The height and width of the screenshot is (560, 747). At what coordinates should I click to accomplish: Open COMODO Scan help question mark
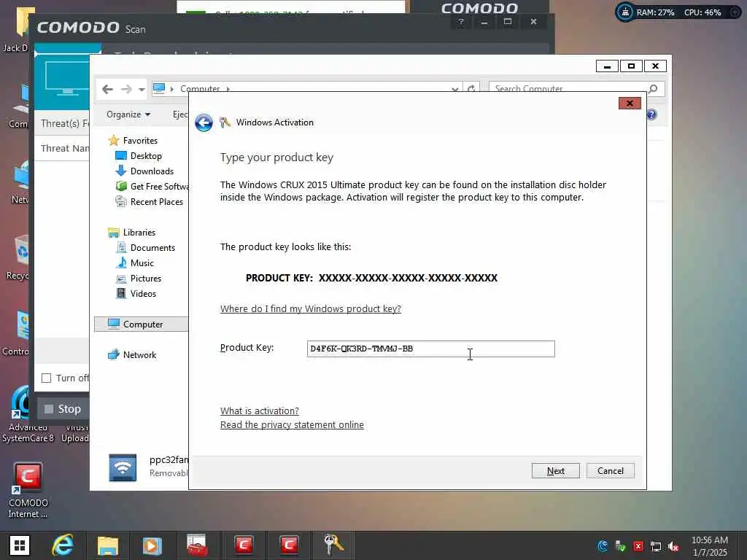point(461,22)
